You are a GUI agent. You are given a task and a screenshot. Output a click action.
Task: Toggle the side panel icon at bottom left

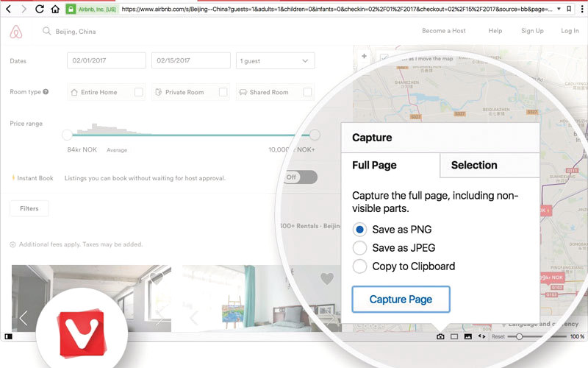point(8,336)
